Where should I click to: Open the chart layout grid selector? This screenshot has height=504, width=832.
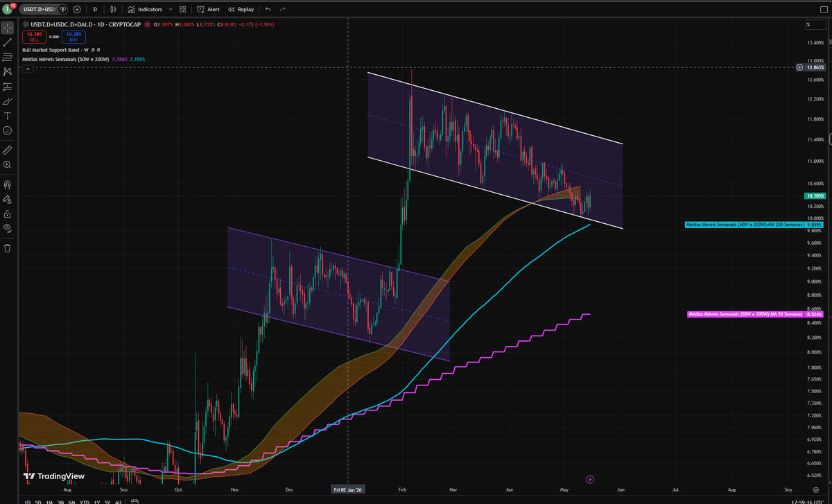[x=182, y=10]
